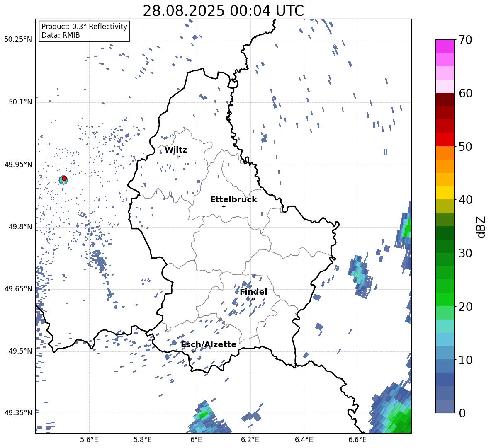Screen dimensions: 491x448
Task: Click the 60 value on colorbar
Action: 465,93
